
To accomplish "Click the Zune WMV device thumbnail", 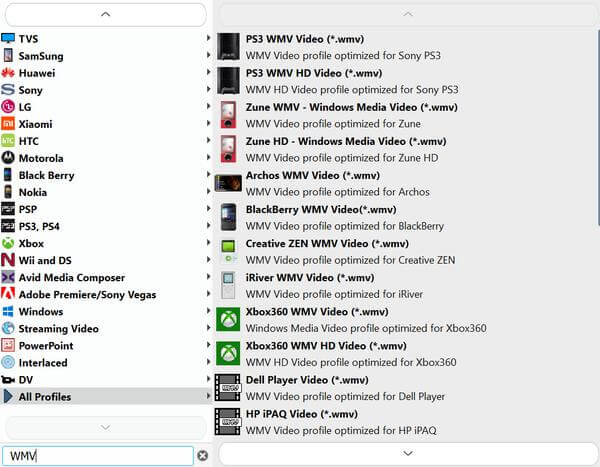I will point(228,115).
